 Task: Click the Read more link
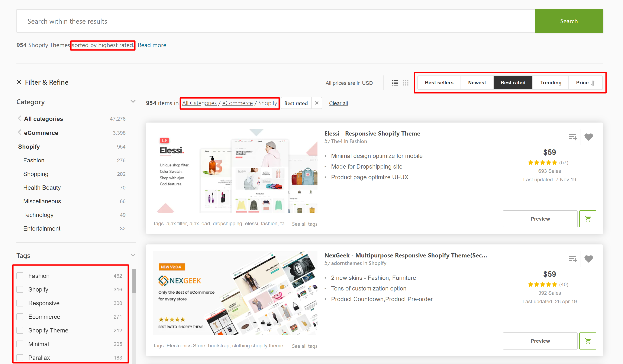(x=151, y=45)
